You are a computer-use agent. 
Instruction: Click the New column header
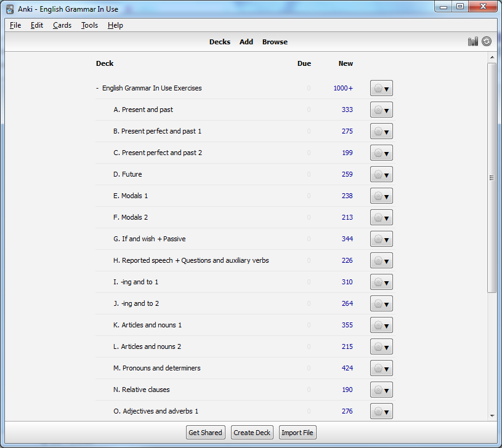tap(346, 63)
